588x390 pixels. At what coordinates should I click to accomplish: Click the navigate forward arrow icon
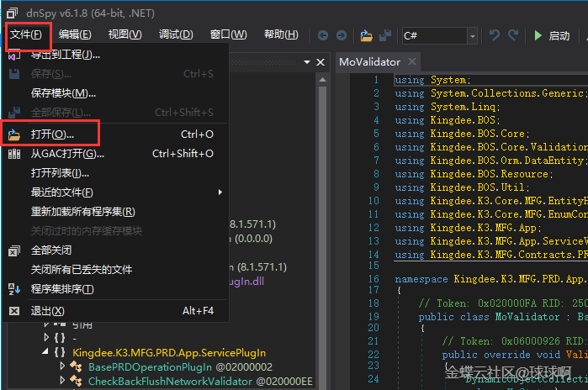tap(342, 35)
